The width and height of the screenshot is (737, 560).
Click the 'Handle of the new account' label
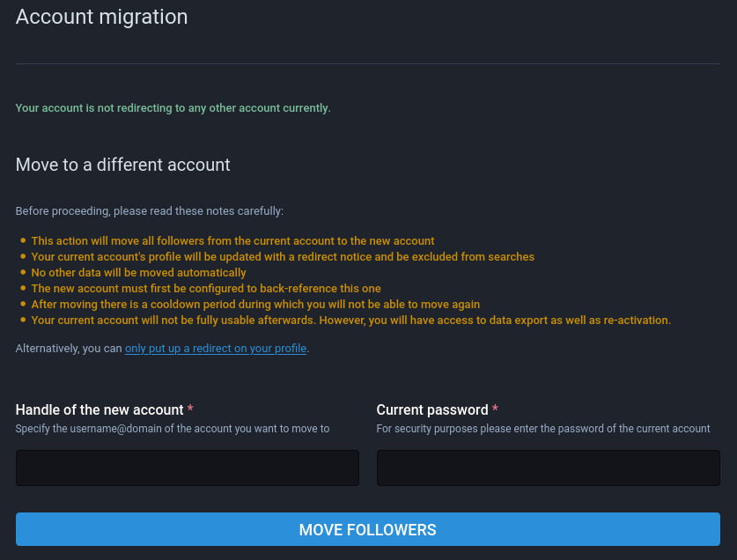click(x=99, y=410)
